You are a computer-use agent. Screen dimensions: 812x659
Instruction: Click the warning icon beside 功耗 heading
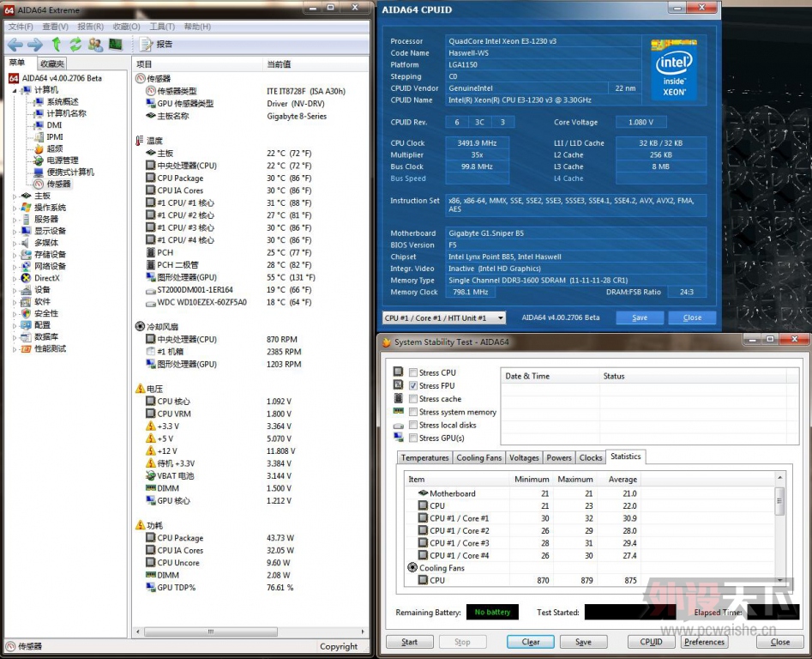pyautogui.click(x=140, y=525)
